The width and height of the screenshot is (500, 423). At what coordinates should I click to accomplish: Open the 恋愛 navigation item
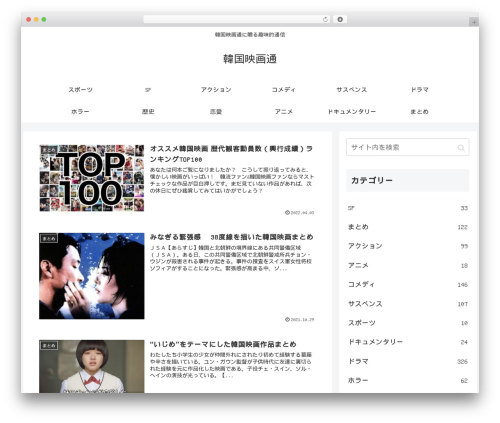216,112
